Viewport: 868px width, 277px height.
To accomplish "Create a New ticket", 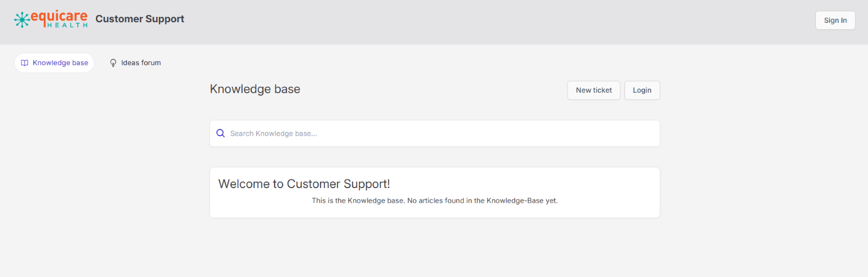I will tap(593, 91).
